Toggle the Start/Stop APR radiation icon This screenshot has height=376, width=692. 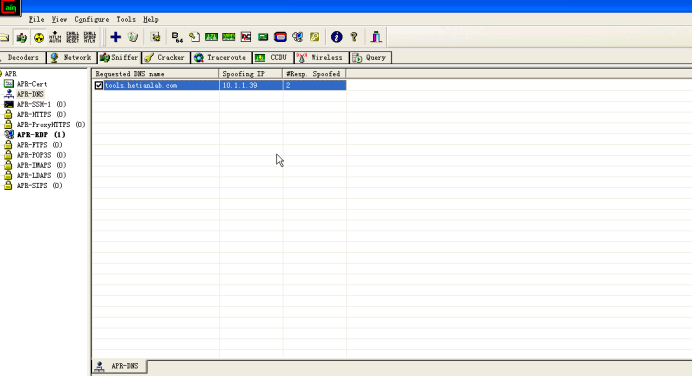click(x=39, y=37)
